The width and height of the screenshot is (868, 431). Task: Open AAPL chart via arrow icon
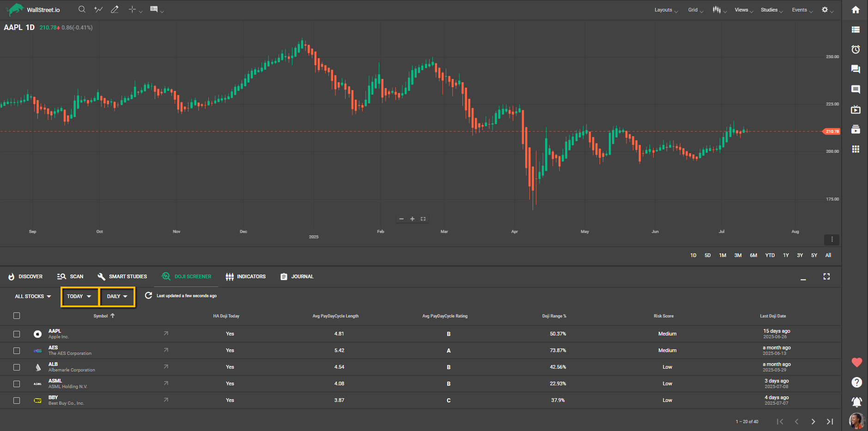[x=166, y=333]
